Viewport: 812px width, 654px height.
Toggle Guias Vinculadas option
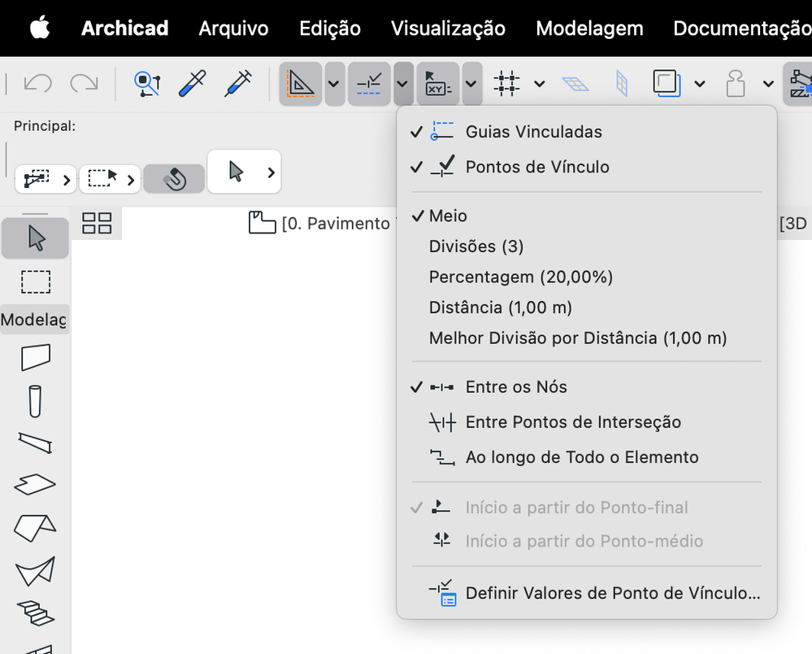click(586, 132)
